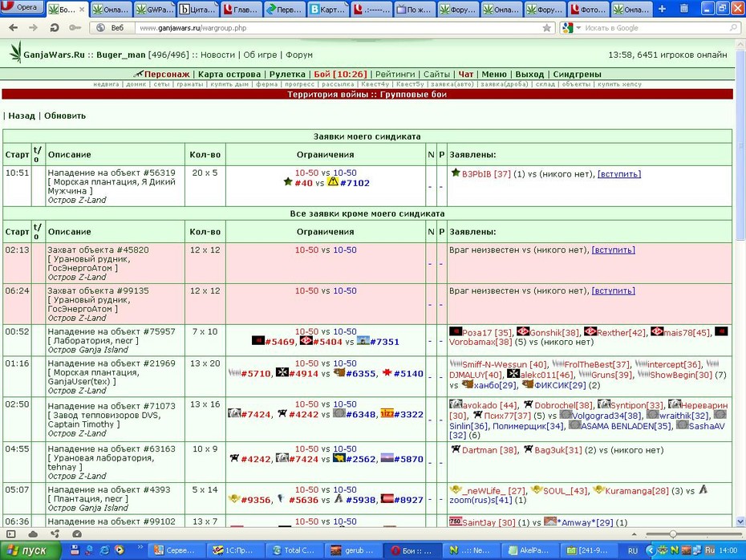The width and height of the screenshot is (746, 560).
Task: Open the Opera main menu button
Action: (x=22, y=7)
